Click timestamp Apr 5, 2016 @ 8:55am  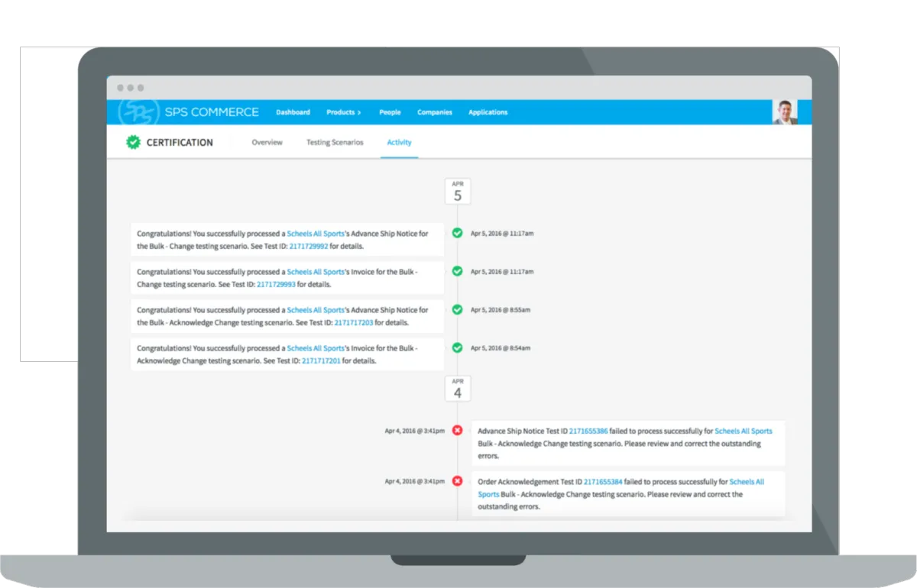point(501,310)
